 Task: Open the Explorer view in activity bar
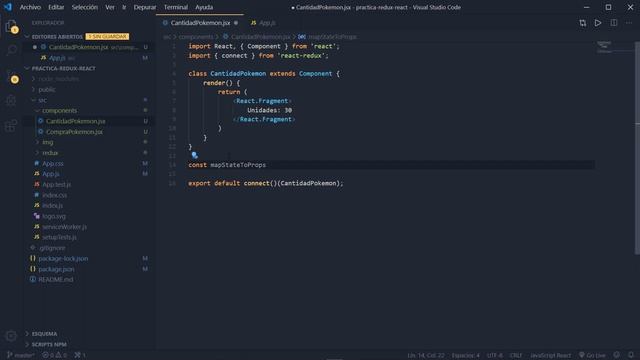tap(11, 27)
